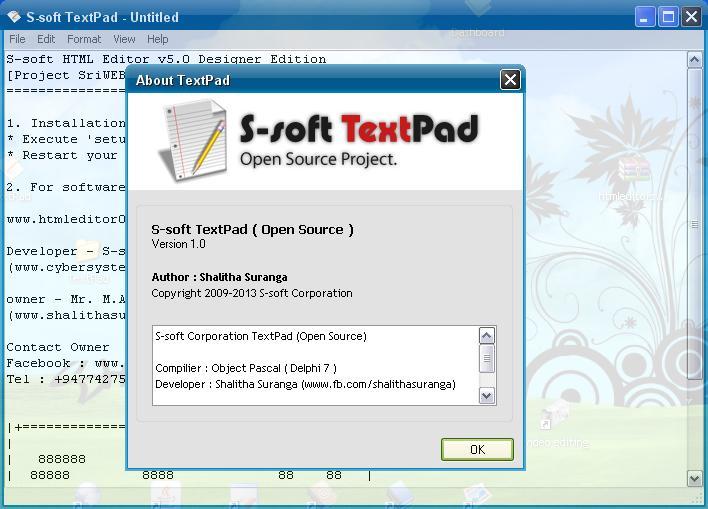
Task: Close the About TextPad dialog
Action: (510, 80)
